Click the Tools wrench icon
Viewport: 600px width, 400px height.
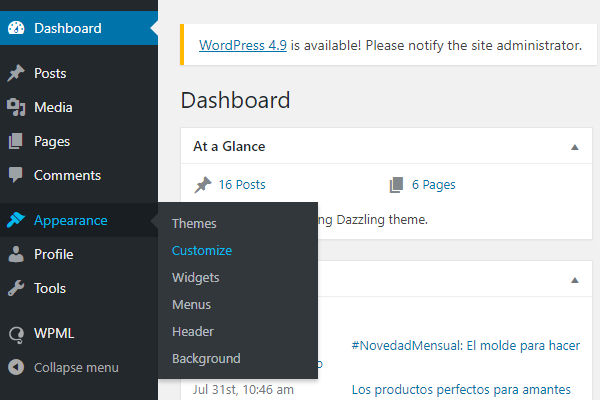pos(15,289)
